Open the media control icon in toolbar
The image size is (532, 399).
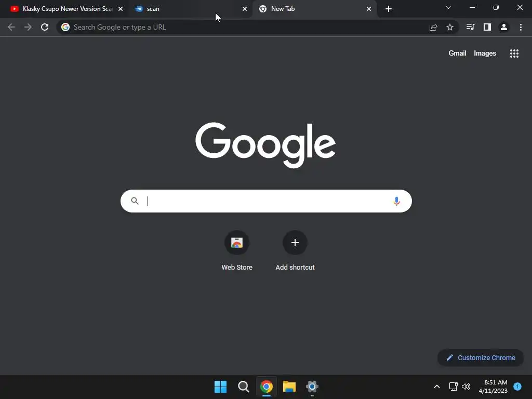point(471,27)
